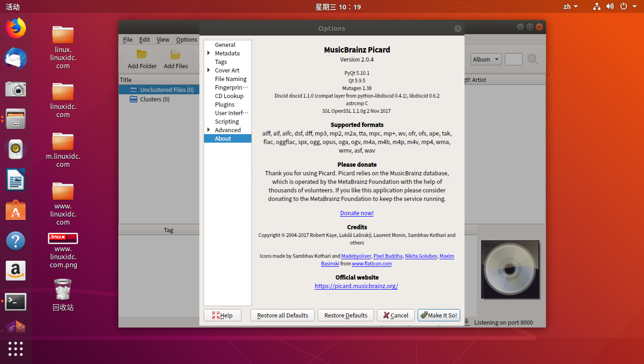The height and width of the screenshot is (364, 644).
Task: Open the Shotwell camera icon in dock
Action: tap(16, 89)
